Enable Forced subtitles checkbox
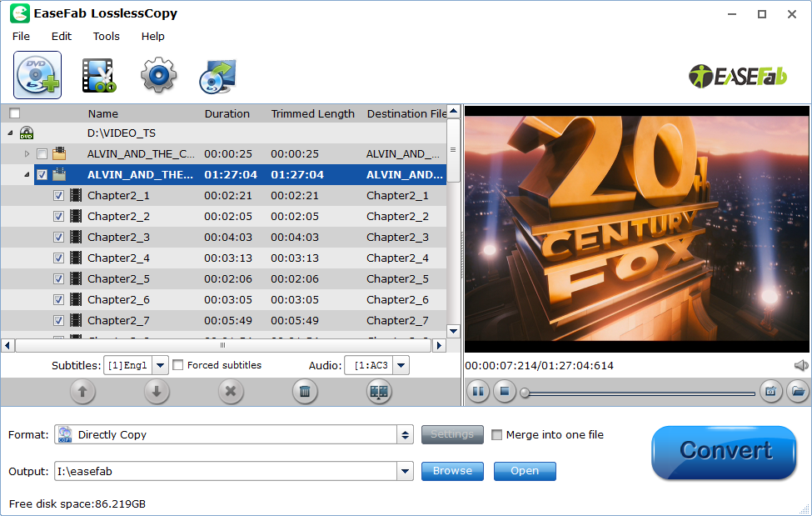Viewport: 812px width, 516px height. point(177,365)
